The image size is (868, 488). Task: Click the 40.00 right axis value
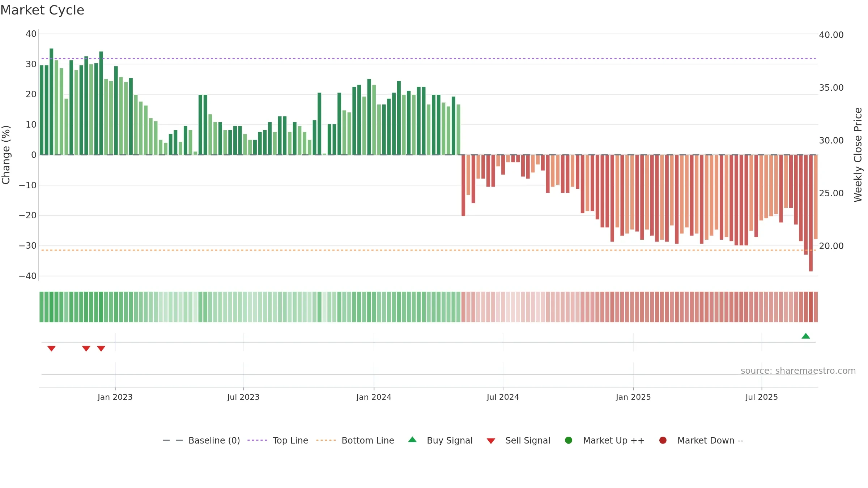pyautogui.click(x=831, y=35)
